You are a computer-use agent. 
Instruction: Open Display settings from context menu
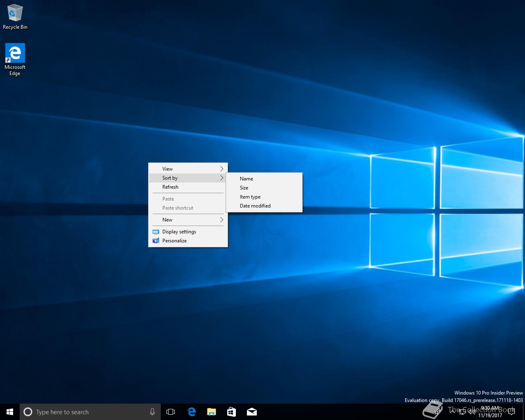(179, 232)
